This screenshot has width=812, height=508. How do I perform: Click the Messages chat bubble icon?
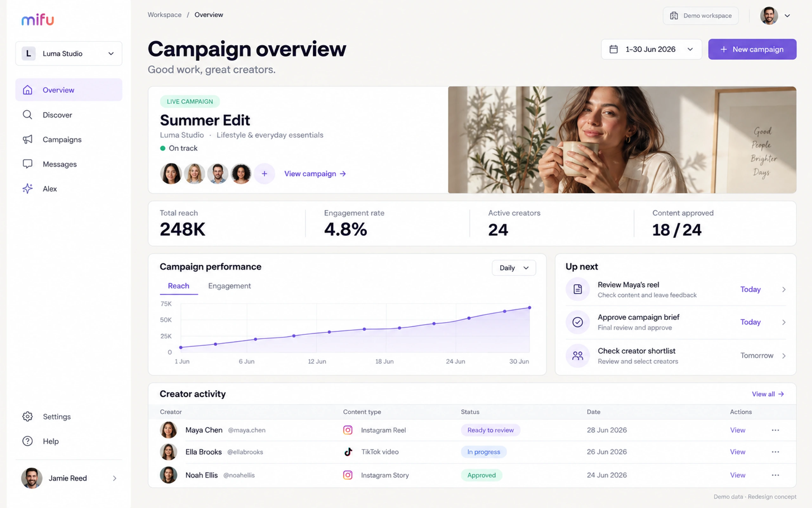click(x=28, y=164)
